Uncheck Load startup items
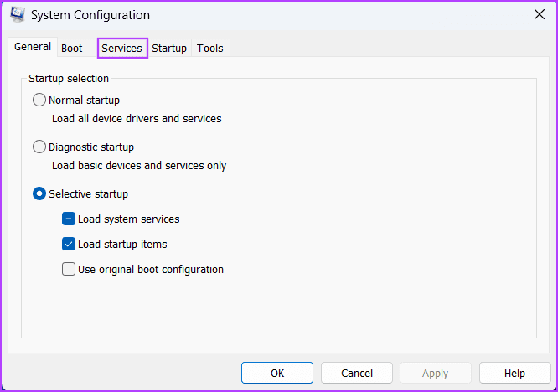Viewport: 558px width, 392px height. pos(69,244)
